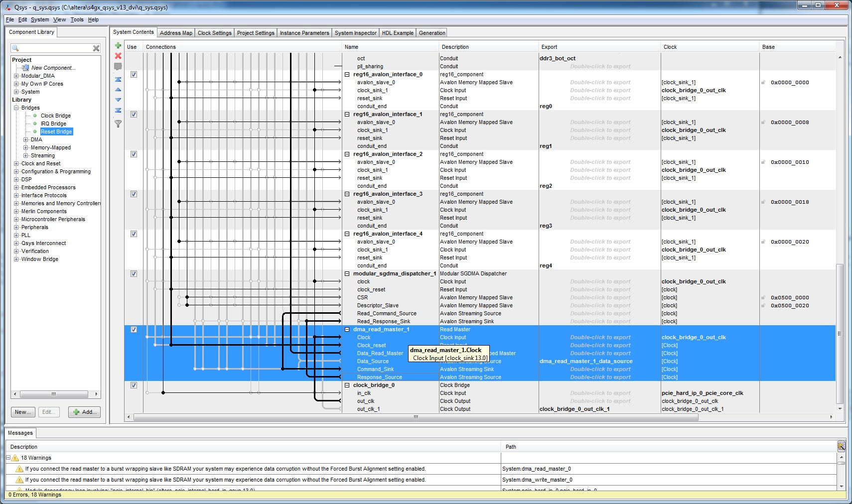Open the Tools menu
852x504 pixels.
click(x=77, y=20)
